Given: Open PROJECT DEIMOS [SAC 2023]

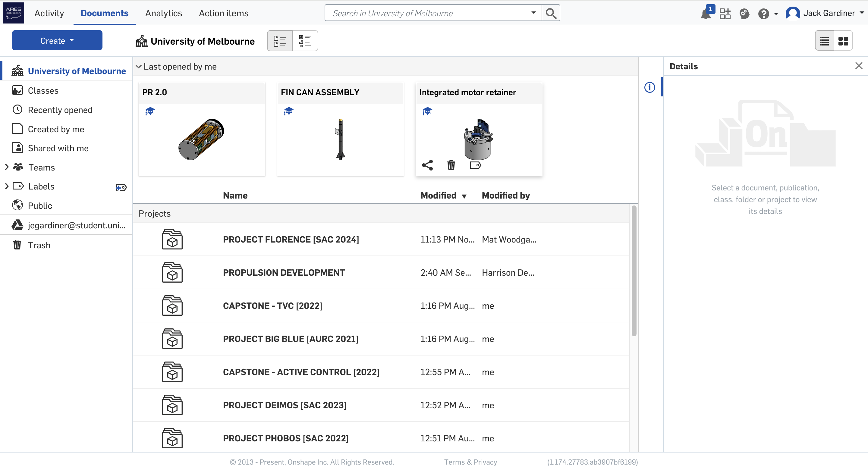Looking at the screenshot, I should [x=285, y=405].
